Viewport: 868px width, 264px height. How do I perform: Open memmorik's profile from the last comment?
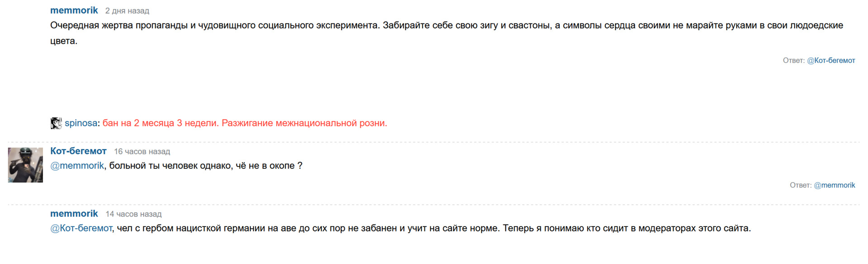[x=74, y=213]
